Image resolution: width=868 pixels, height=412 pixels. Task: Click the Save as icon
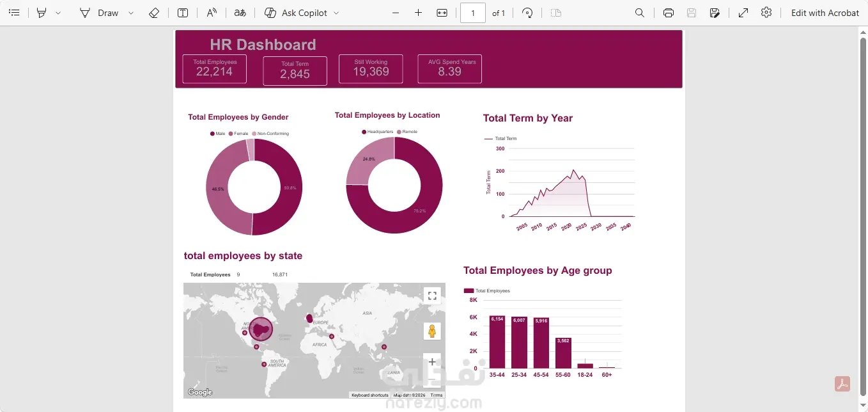(715, 13)
